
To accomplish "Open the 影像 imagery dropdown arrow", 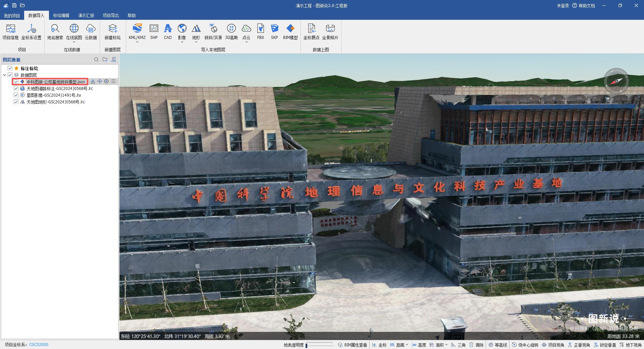I will tap(182, 42).
